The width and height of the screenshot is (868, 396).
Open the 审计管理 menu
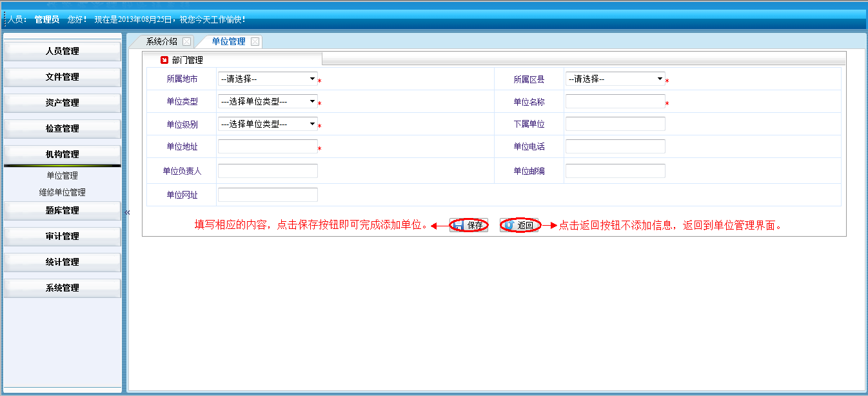[63, 236]
